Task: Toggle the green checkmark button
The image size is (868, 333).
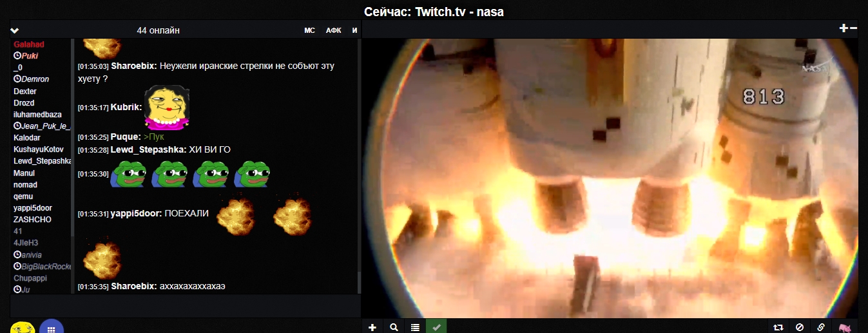Action: [x=436, y=327]
